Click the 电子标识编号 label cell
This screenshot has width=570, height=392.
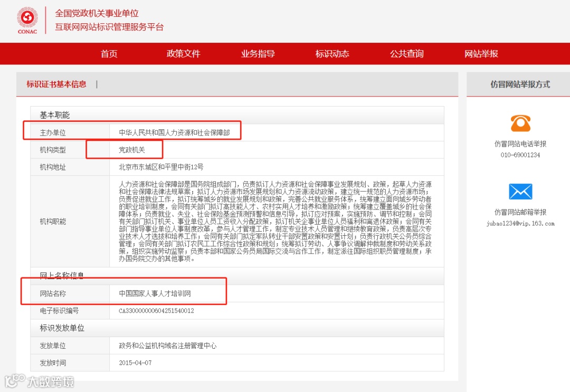[70, 311]
